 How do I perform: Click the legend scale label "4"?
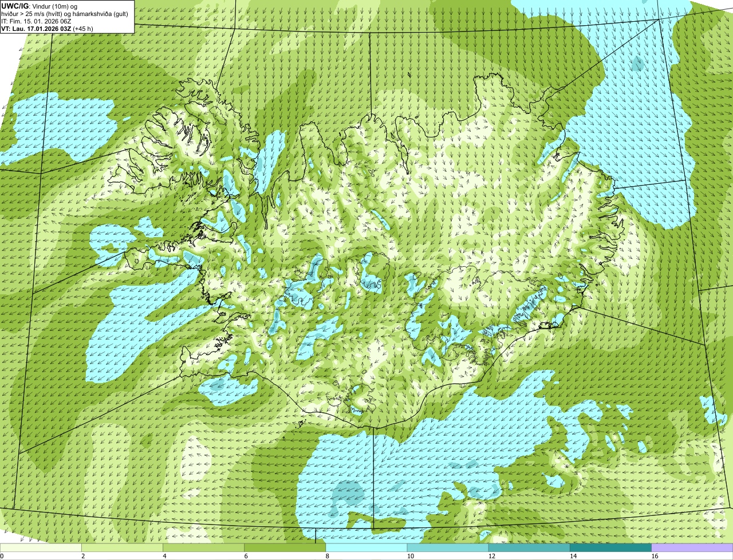tap(164, 556)
